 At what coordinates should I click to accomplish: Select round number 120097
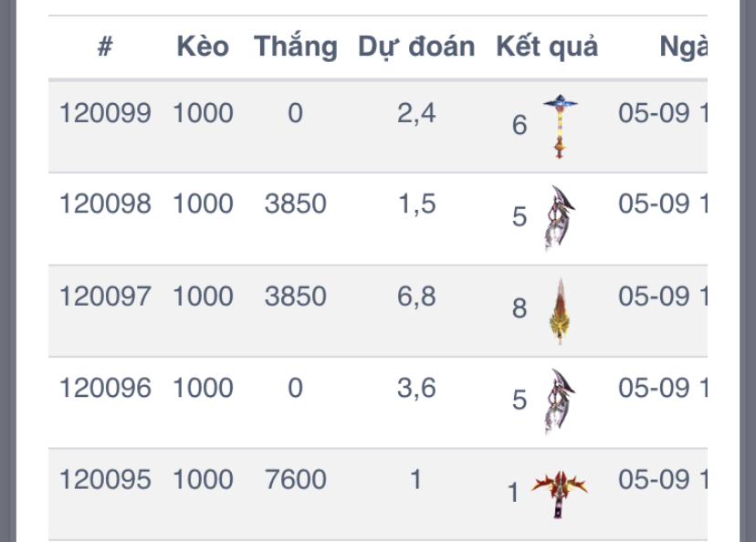[x=105, y=297]
